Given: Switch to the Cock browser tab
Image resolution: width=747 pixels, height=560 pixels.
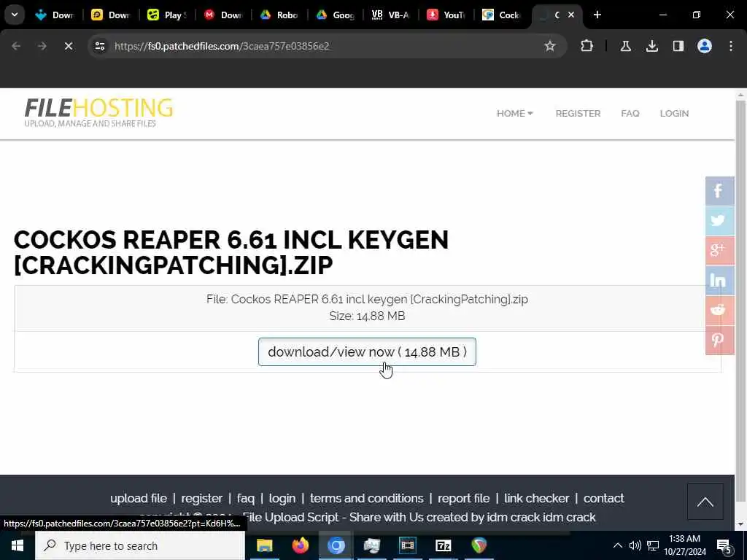Looking at the screenshot, I should click(x=501, y=15).
